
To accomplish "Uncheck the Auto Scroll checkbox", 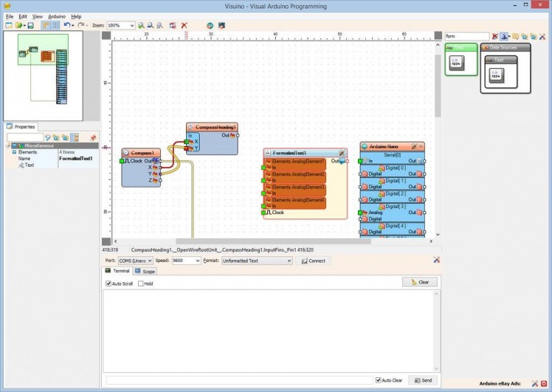I will click(x=108, y=283).
